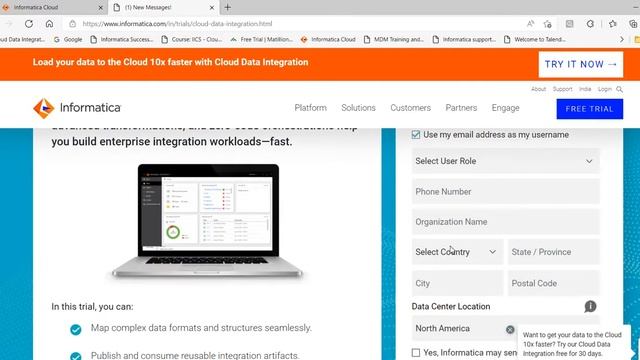Click the laptop product image

point(207,221)
